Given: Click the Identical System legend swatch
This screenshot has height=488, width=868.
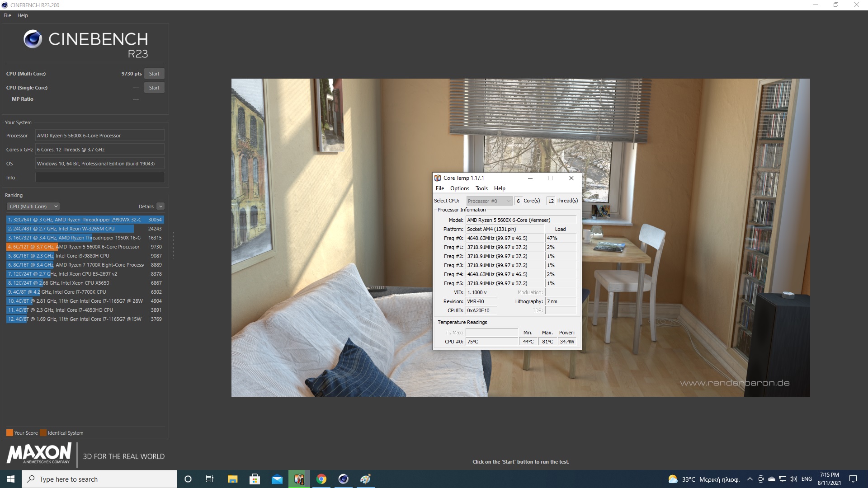Looking at the screenshot, I should pos(43,433).
